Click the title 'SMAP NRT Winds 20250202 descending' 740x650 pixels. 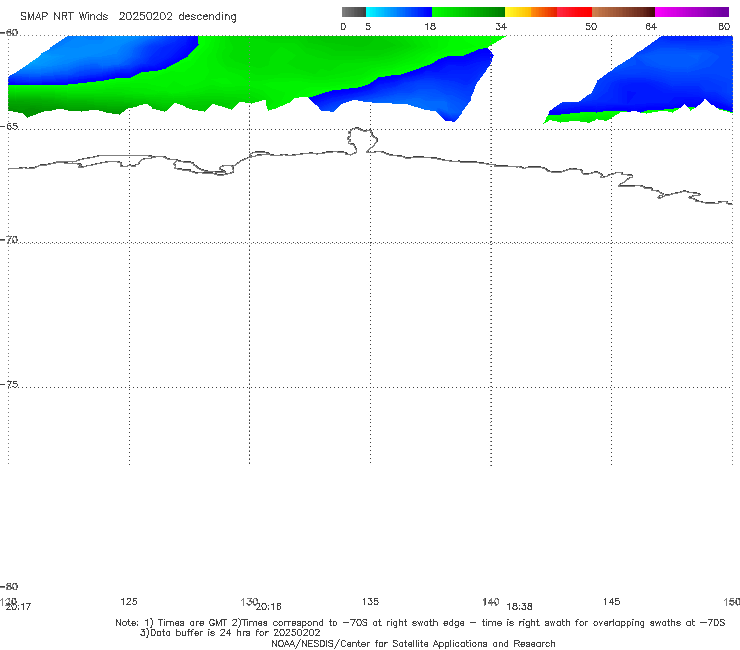(128, 17)
